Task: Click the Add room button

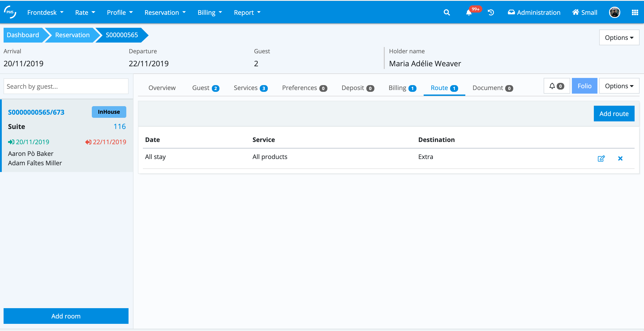Action: coord(66,316)
